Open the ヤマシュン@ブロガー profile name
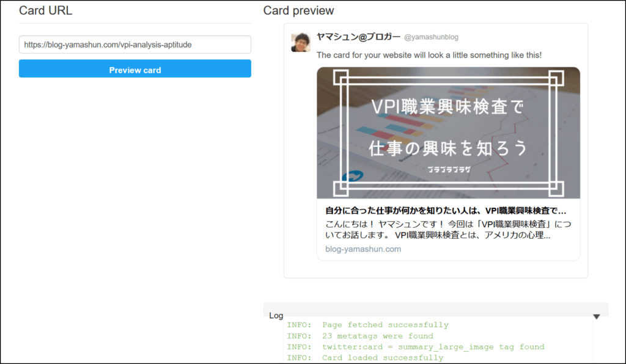626x364 pixels. click(x=358, y=37)
